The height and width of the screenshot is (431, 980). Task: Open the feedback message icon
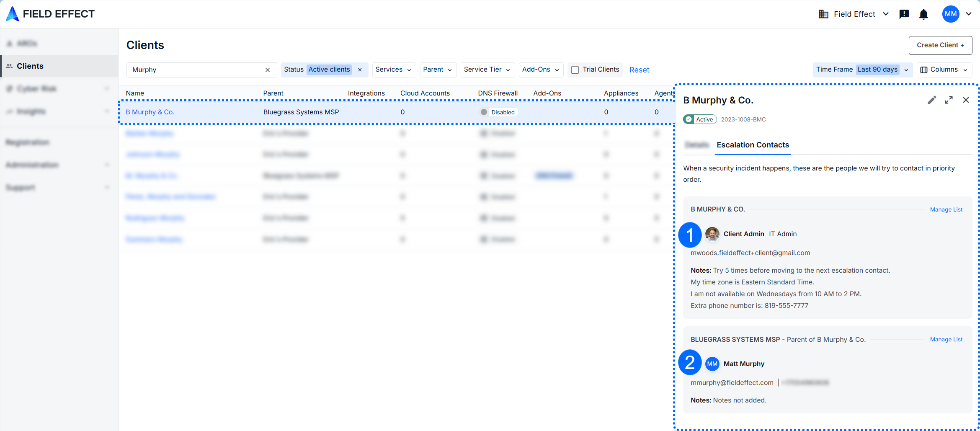point(904,14)
